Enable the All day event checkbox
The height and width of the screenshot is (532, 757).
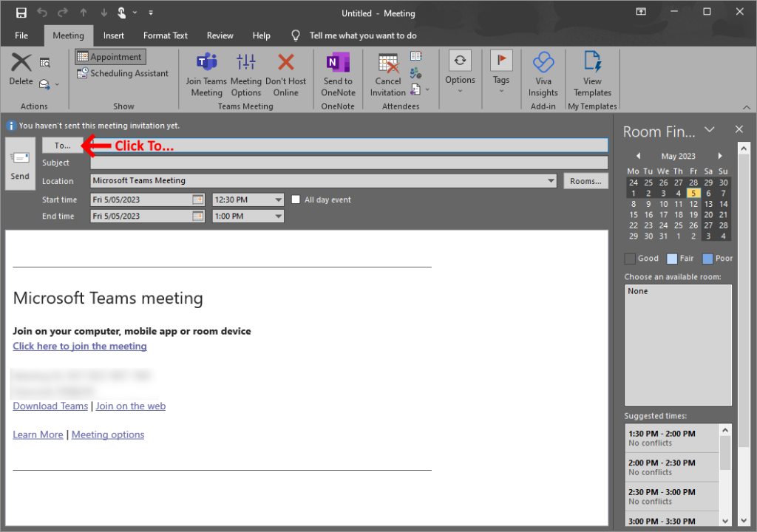coord(296,199)
